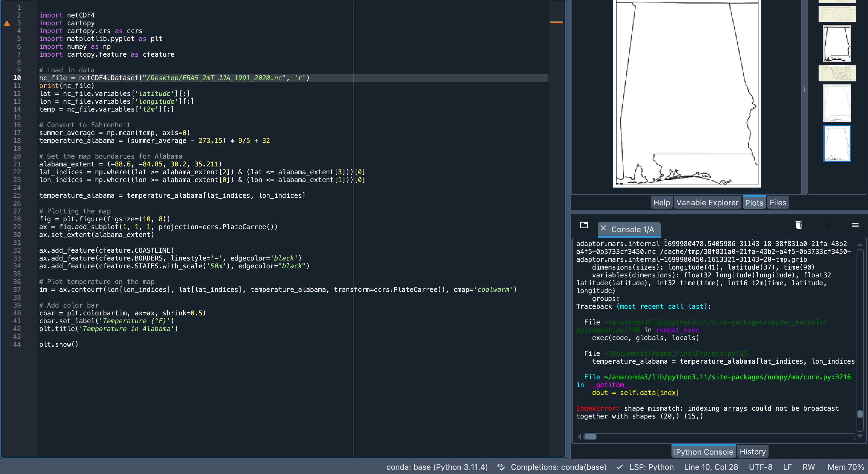Click the 'alabama_extent = (-88.6, ...' line

(x=131, y=164)
